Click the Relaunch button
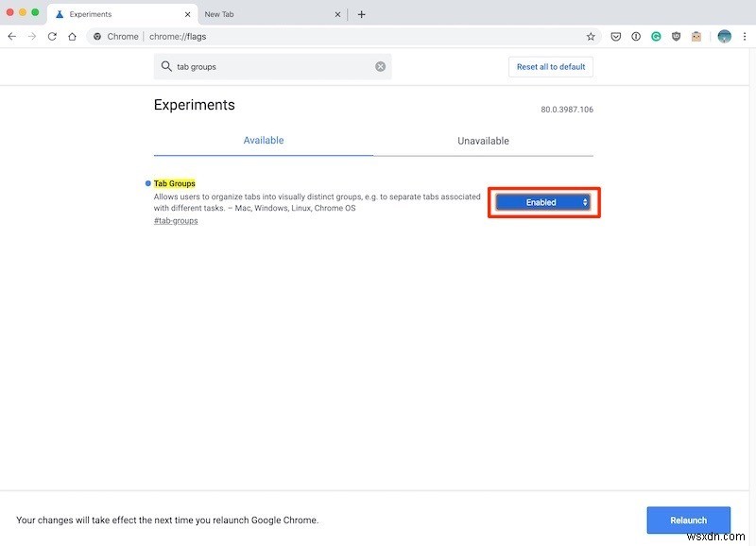This screenshot has height=546, width=756. [688, 520]
